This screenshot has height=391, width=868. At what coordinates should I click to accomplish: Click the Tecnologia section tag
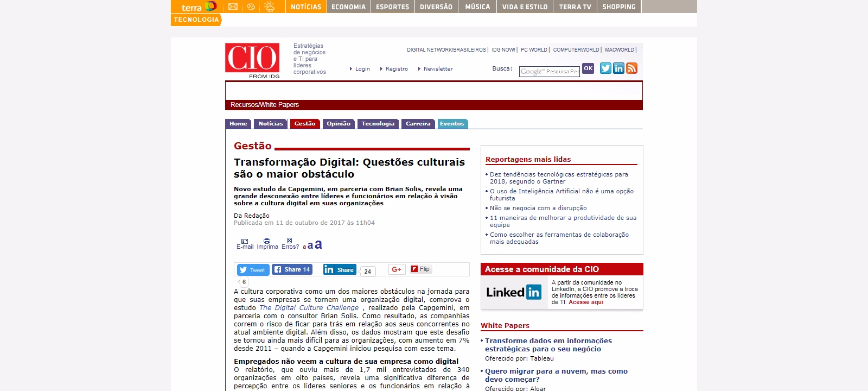click(x=196, y=20)
